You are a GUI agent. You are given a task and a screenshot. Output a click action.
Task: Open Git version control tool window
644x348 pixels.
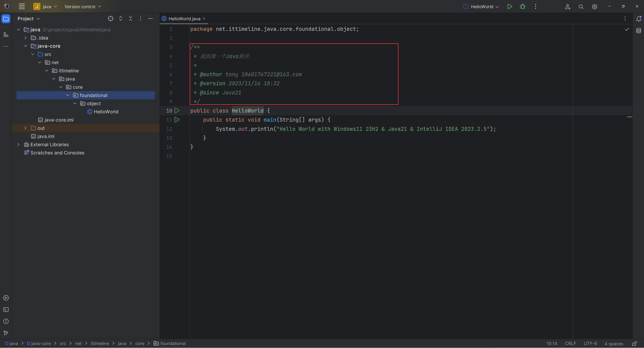(x=6, y=333)
